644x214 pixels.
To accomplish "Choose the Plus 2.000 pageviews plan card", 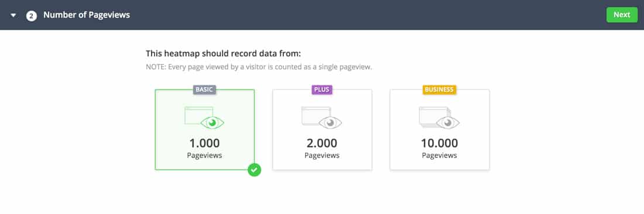I will point(322,130).
